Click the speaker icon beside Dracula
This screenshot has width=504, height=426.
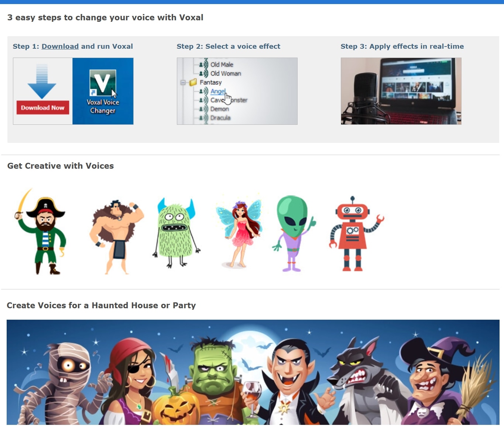pos(204,118)
